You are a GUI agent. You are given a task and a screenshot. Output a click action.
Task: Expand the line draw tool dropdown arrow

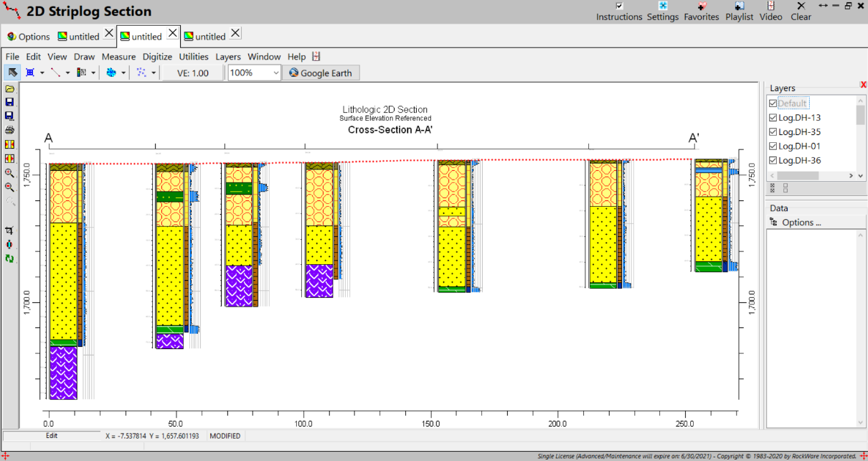click(x=68, y=73)
